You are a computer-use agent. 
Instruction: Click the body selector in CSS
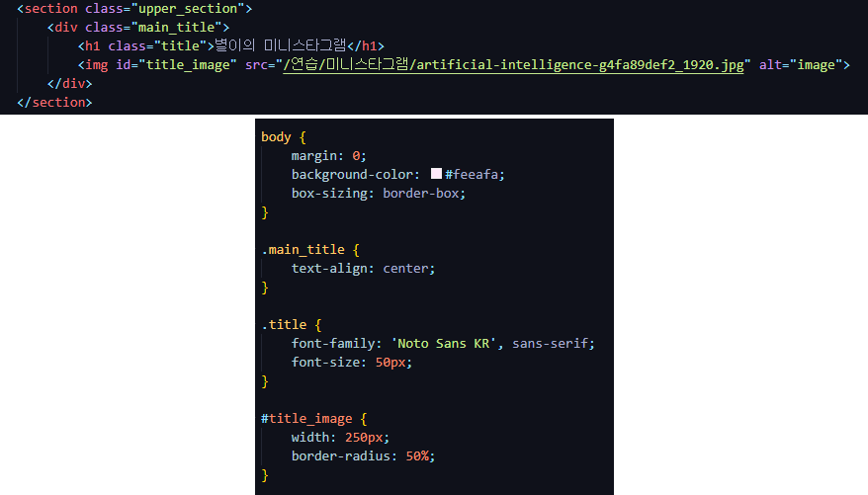coord(276,136)
